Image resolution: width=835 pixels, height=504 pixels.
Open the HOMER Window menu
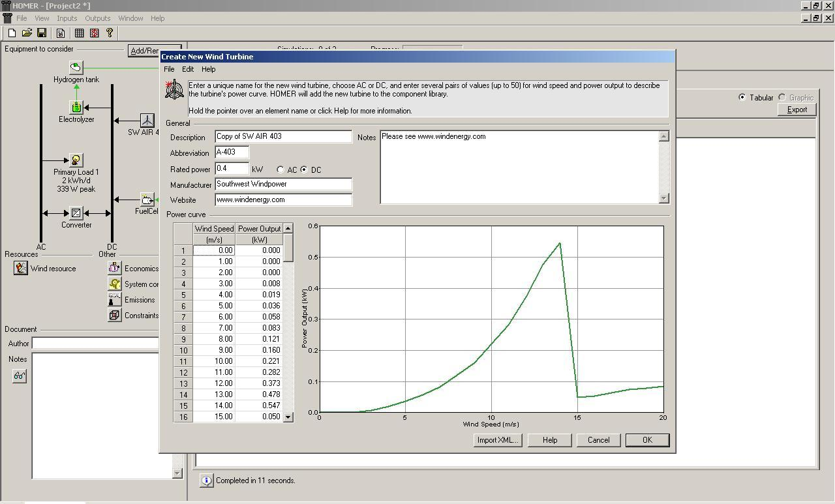pyautogui.click(x=130, y=18)
